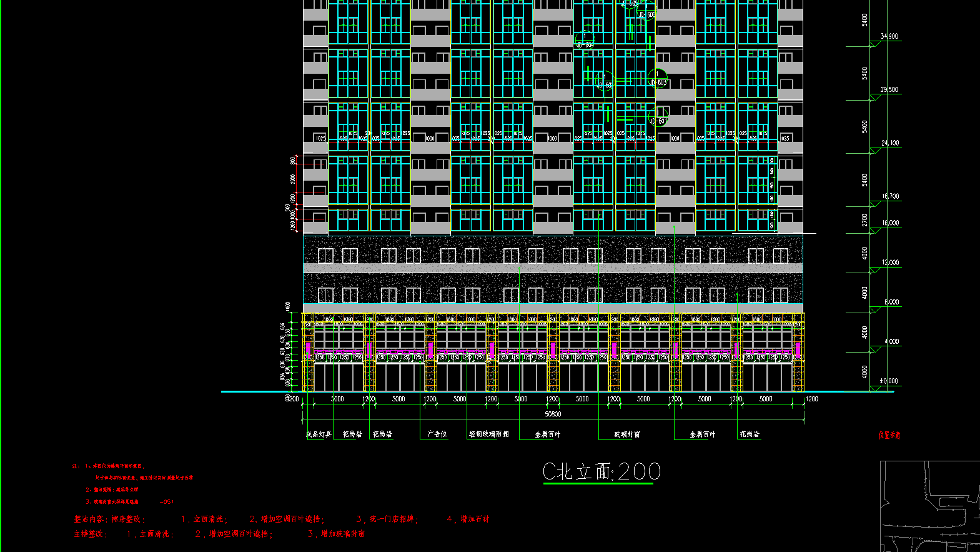This screenshot has height=552, width=980.
Task: Click elevation mark "24.100"
Action: coord(890,143)
